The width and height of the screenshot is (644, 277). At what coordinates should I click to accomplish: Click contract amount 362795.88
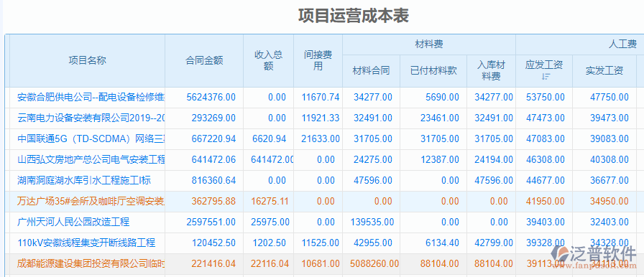click(213, 201)
